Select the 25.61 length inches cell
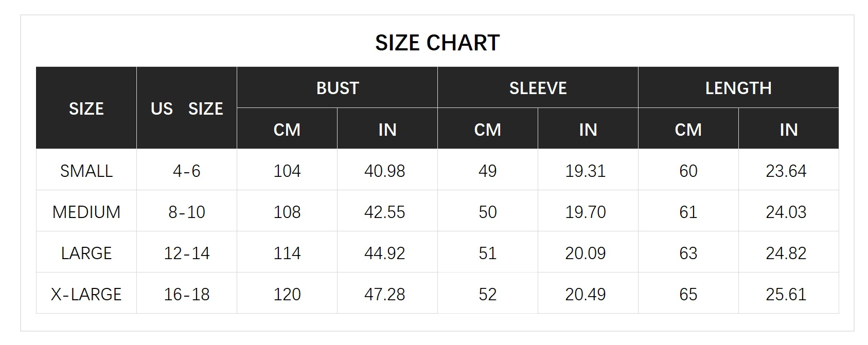Screen dimensions: 868x345 786,294
